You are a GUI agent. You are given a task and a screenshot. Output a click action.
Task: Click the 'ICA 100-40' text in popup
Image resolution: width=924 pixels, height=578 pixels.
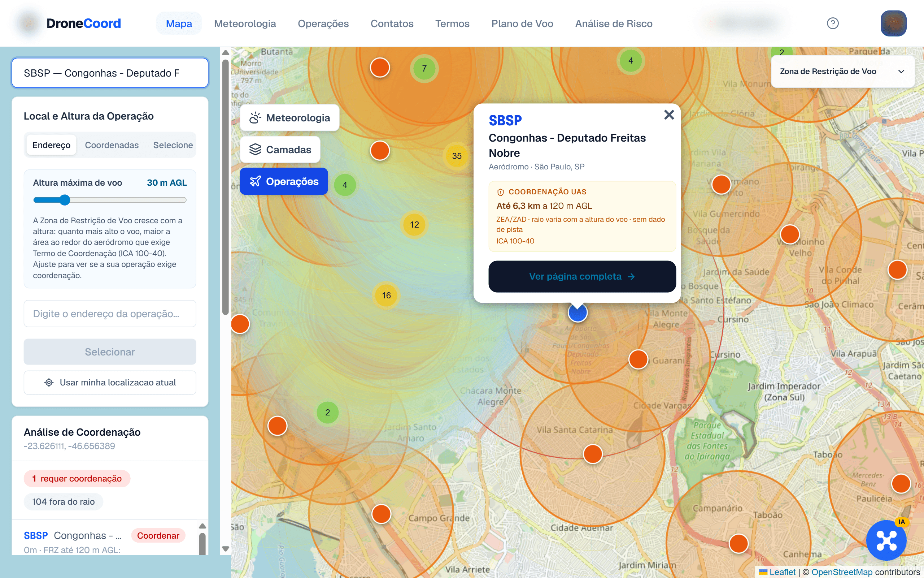click(x=515, y=241)
